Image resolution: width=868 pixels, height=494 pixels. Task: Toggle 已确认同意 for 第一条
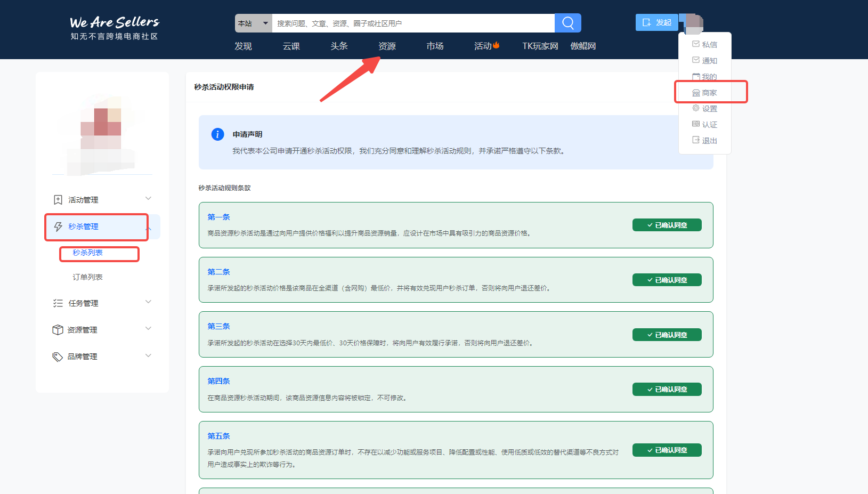(x=667, y=225)
